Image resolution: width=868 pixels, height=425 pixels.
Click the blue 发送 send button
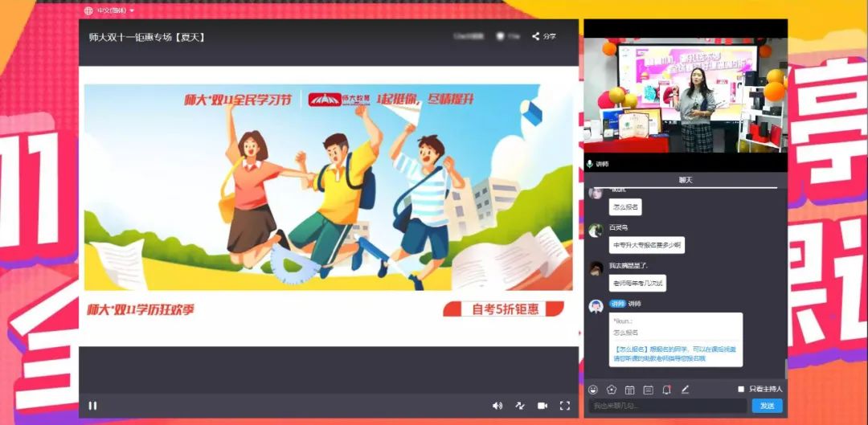tap(767, 406)
